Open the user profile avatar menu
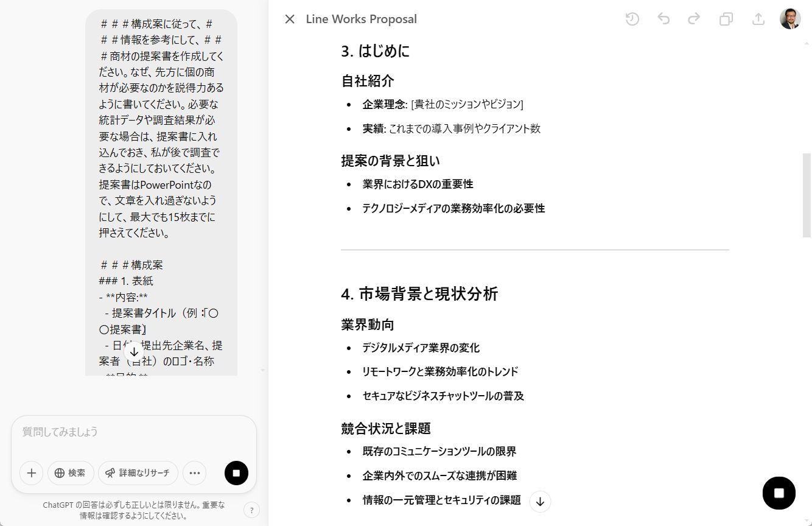The image size is (812, 526). (790, 19)
